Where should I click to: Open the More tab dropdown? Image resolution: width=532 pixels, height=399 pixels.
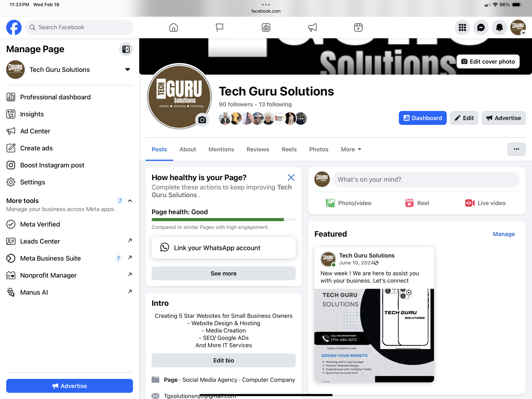[351, 149]
